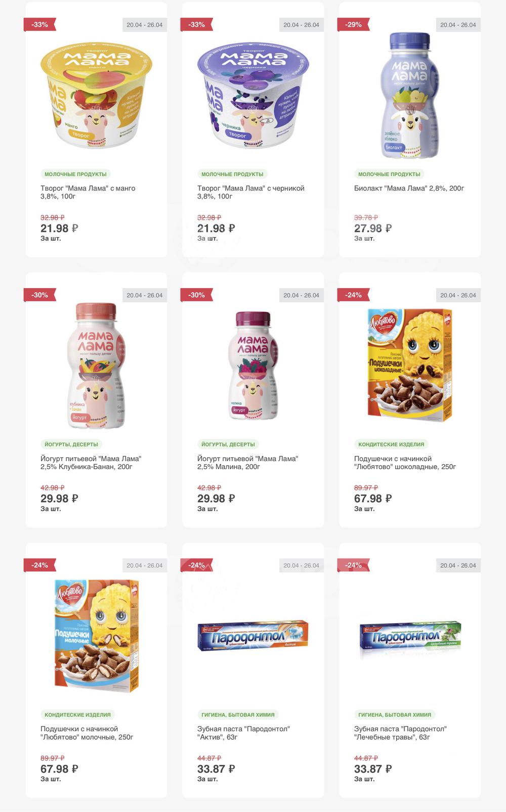
Task: Open the Клубника-Банан yogurt bottle image
Action: pos(96,365)
